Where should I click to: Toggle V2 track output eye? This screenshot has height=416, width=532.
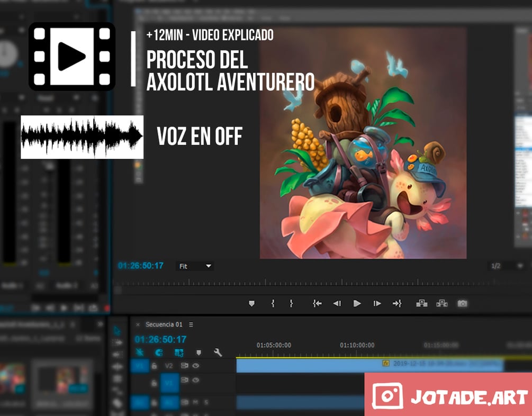point(196,366)
